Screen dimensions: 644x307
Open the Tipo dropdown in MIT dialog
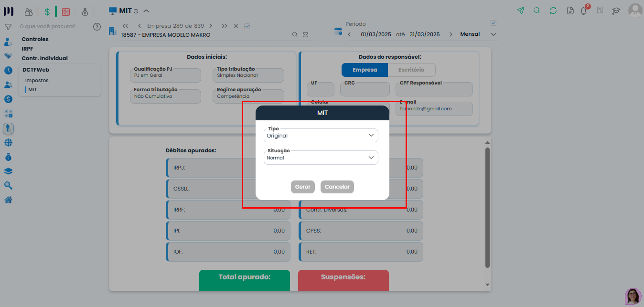(x=321, y=135)
